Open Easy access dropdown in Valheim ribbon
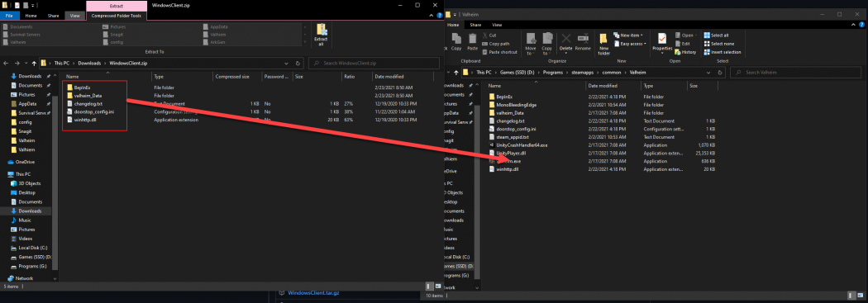868x303 pixels. pyautogui.click(x=630, y=44)
